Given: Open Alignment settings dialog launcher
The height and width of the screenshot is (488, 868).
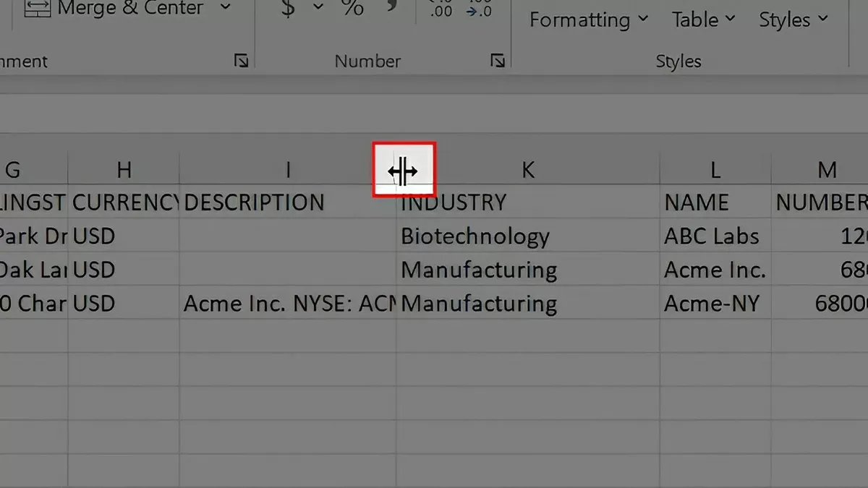Looking at the screenshot, I should (242, 61).
